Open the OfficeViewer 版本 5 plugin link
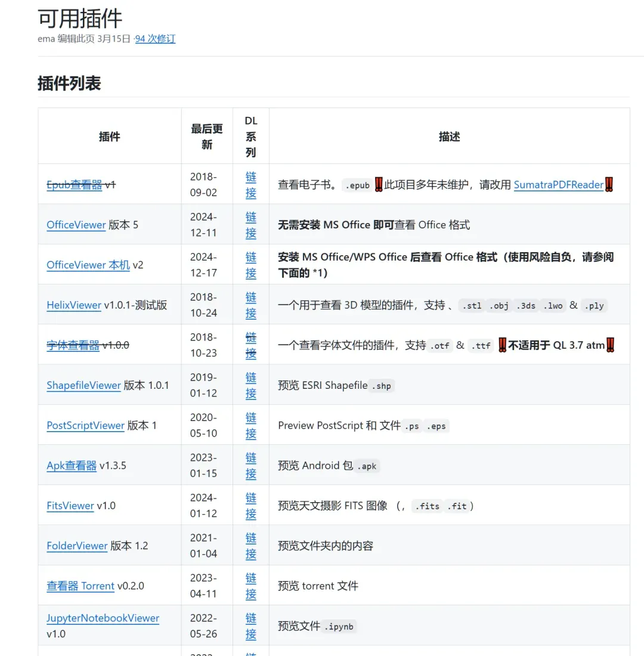This screenshot has height=656, width=644. point(76,225)
